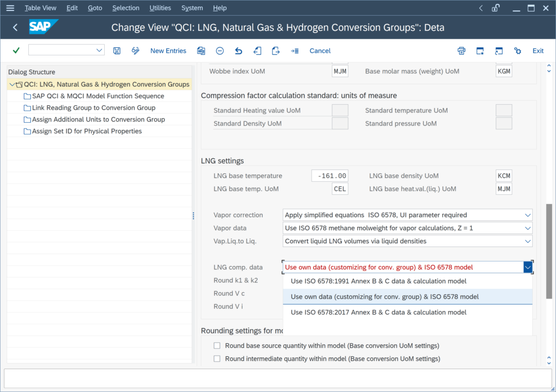Viewport: 556px width, 392px height.
Task: Click the generate shortcut window icon
Action: tap(499, 50)
